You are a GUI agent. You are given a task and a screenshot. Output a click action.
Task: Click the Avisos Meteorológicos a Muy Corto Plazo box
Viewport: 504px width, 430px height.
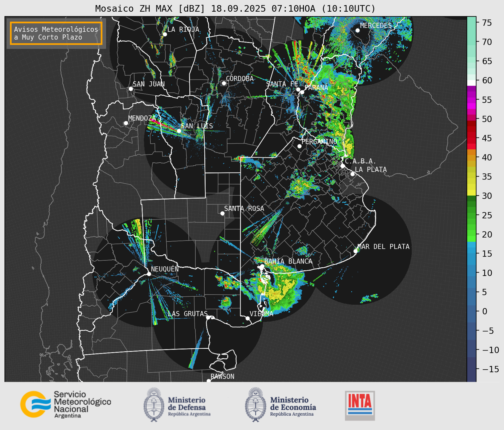click(x=56, y=33)
